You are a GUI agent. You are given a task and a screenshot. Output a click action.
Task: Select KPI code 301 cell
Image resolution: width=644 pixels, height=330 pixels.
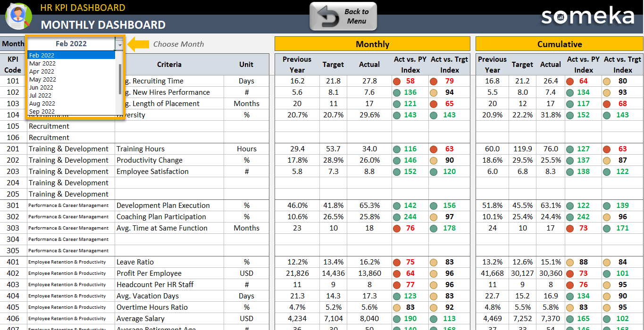[13, 206]
